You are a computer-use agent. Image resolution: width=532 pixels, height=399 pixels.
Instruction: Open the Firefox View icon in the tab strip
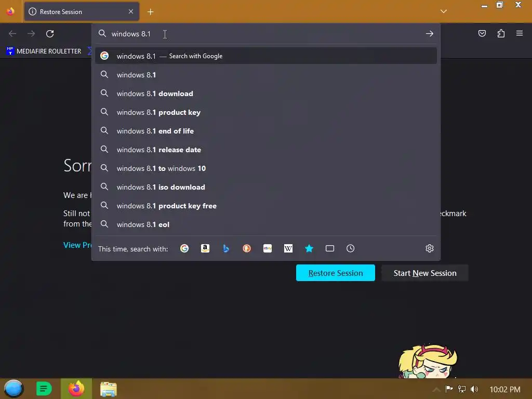(x=10, y=11)
